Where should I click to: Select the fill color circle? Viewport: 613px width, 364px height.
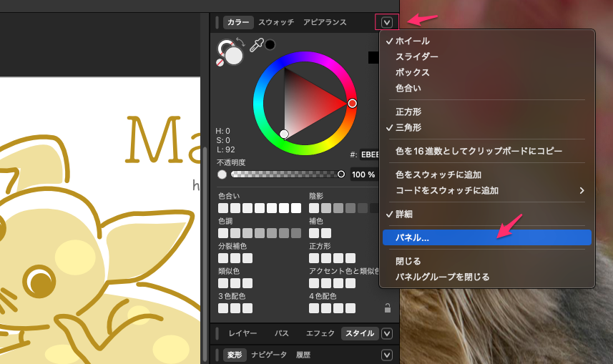point(234,56)
